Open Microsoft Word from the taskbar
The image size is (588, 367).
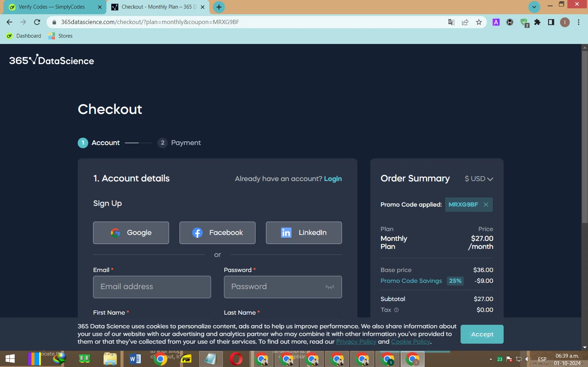click(x=135, y=358)
